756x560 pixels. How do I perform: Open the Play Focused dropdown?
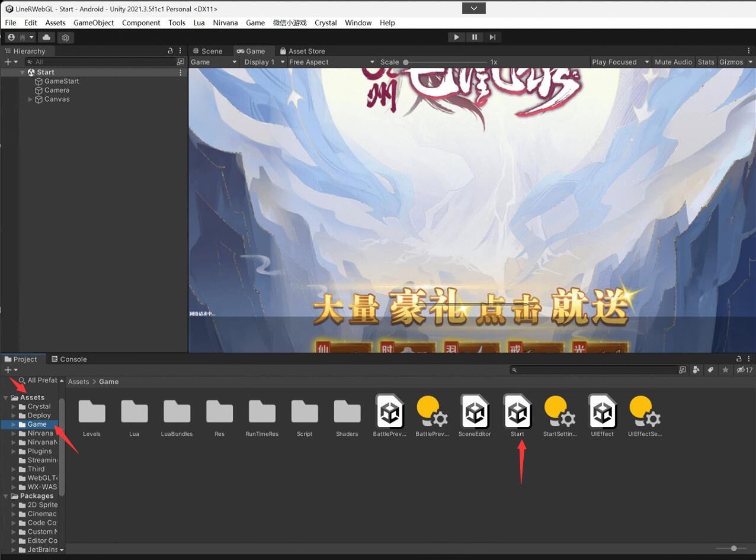point(619,62)
